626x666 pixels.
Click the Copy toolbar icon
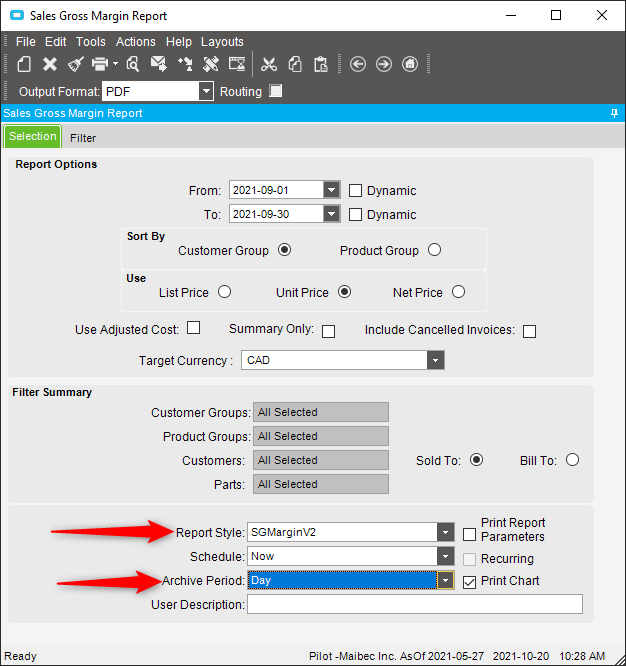295,64
